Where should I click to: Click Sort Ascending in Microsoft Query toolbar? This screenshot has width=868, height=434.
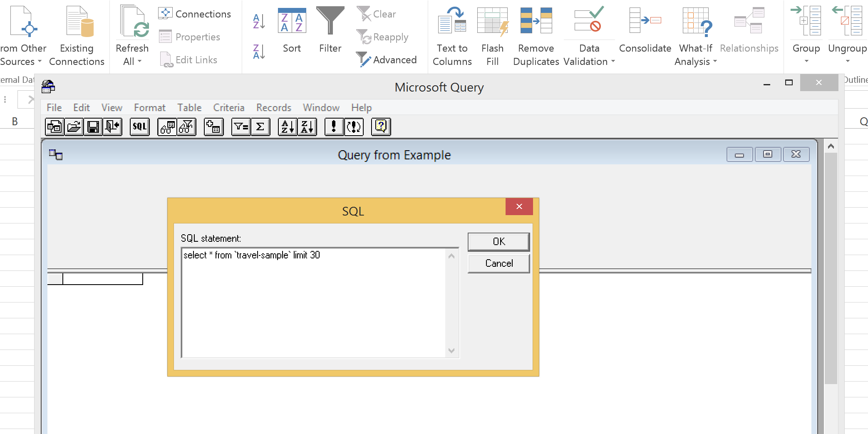click(x=288, y=127)
